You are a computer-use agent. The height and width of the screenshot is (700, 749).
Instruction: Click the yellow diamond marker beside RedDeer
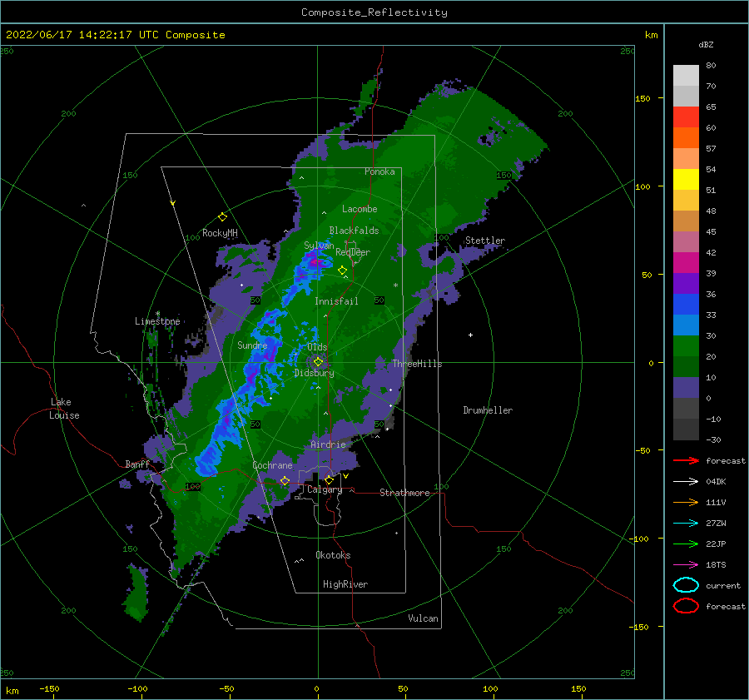point(342,271)
